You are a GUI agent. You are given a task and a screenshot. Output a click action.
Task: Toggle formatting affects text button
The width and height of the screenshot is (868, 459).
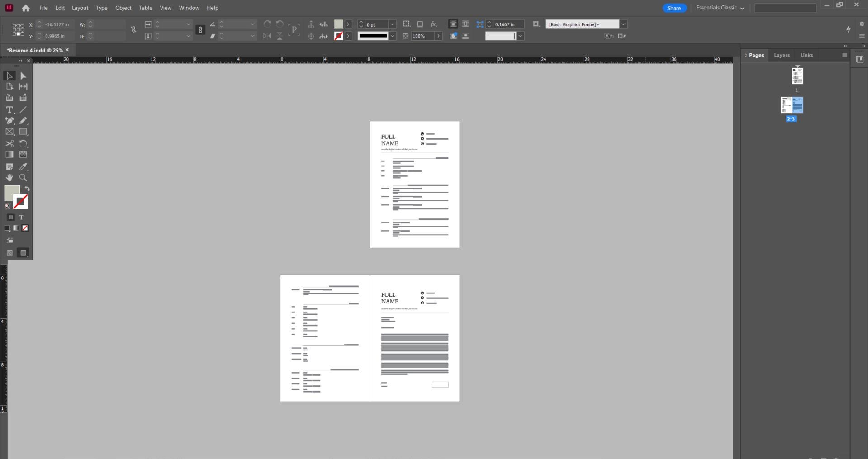21,217
